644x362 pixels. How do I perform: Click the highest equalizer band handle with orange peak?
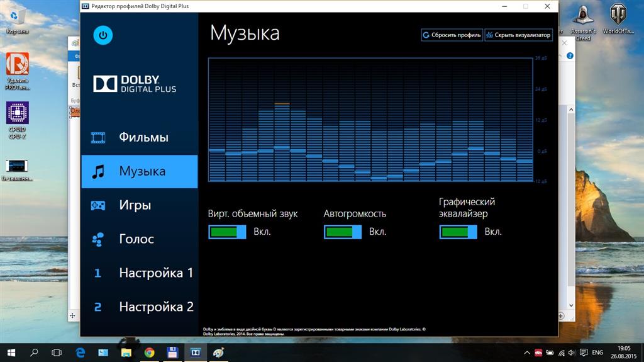282,147
